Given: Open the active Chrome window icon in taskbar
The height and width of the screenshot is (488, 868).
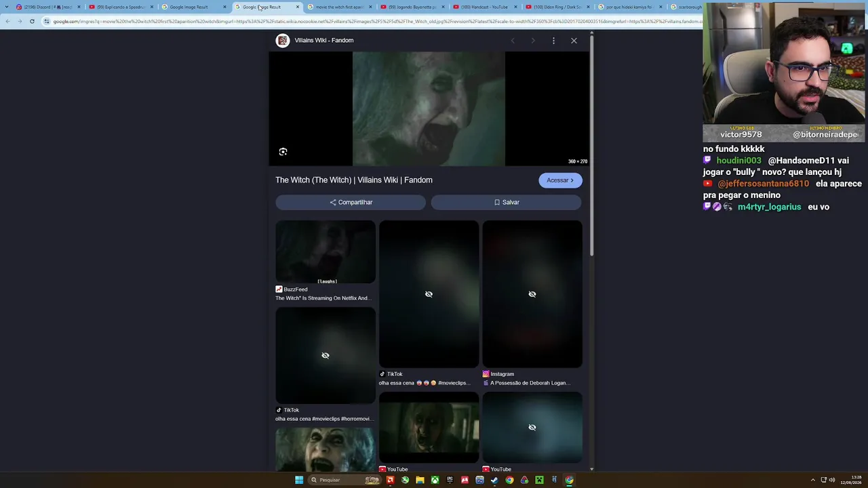Looking at the screenshot, I should (x=569, y=480).
